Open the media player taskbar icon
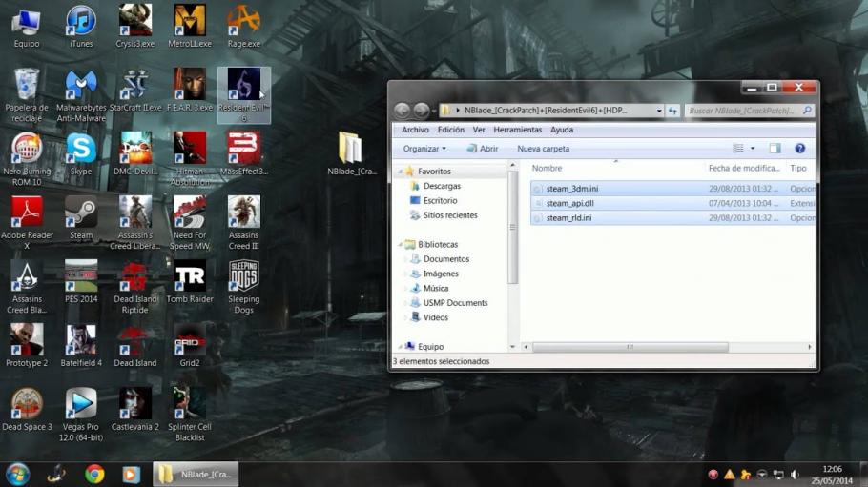The height and width of the screenshot is (487, 868). click(131, 475)
